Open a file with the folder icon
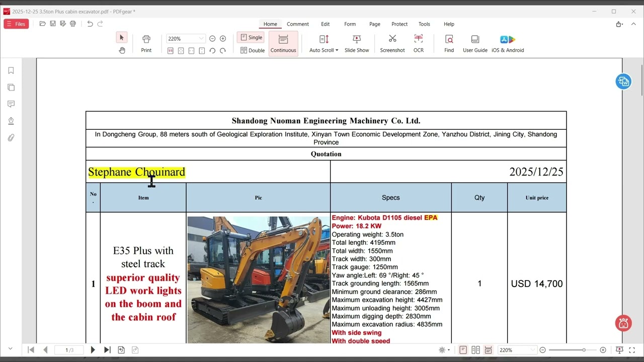Image resolution: width=644 pixels, height=362 pixels. click(43, 24)
